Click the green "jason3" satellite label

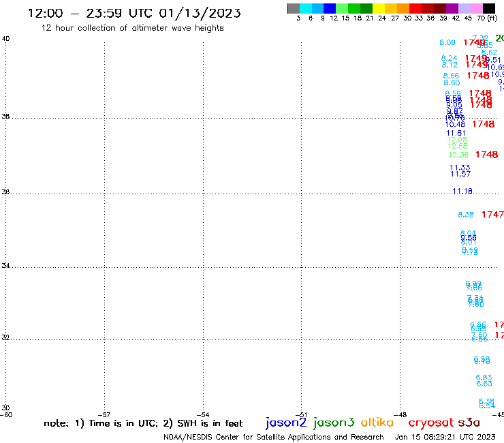(x=334, y=423)
